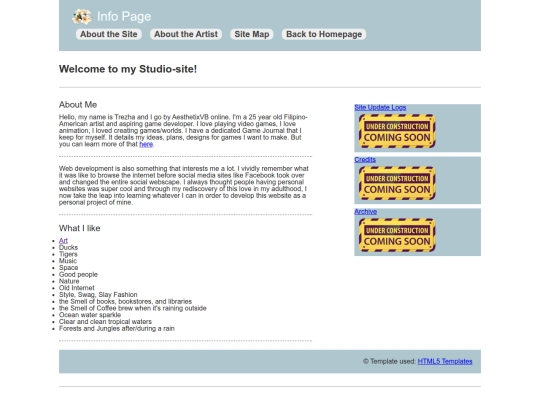
Task: Click the 'What I like' heading
Action: pos(80,228)
